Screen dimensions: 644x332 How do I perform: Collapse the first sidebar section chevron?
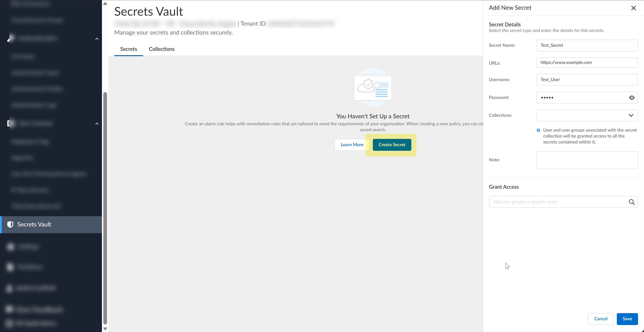[x=97, y=39]
